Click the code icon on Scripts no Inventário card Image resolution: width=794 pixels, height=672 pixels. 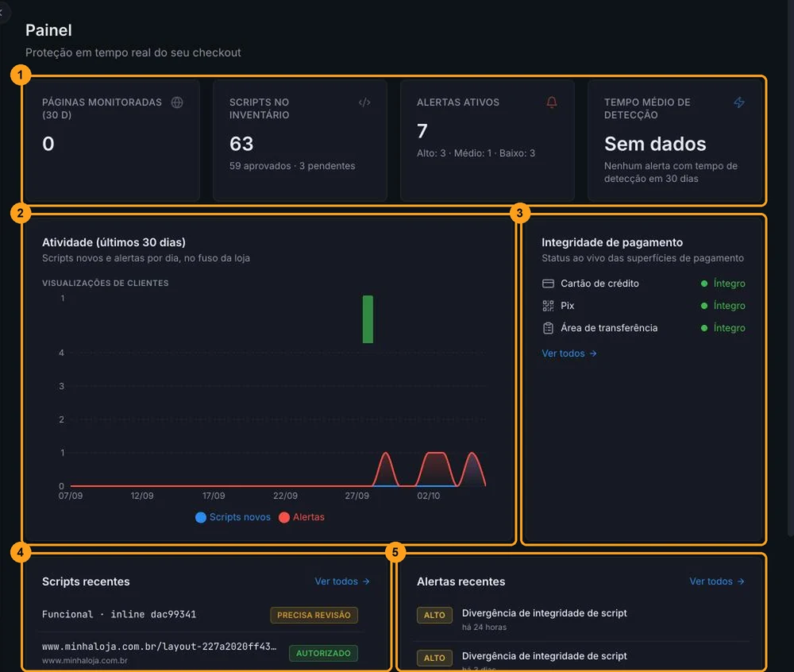pos(364,102)
